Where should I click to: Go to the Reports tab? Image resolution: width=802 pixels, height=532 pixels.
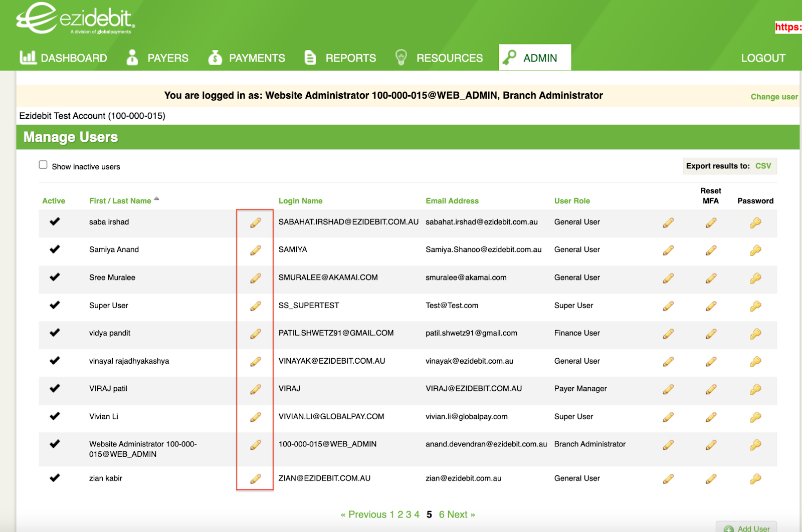(x=350, y=58)
